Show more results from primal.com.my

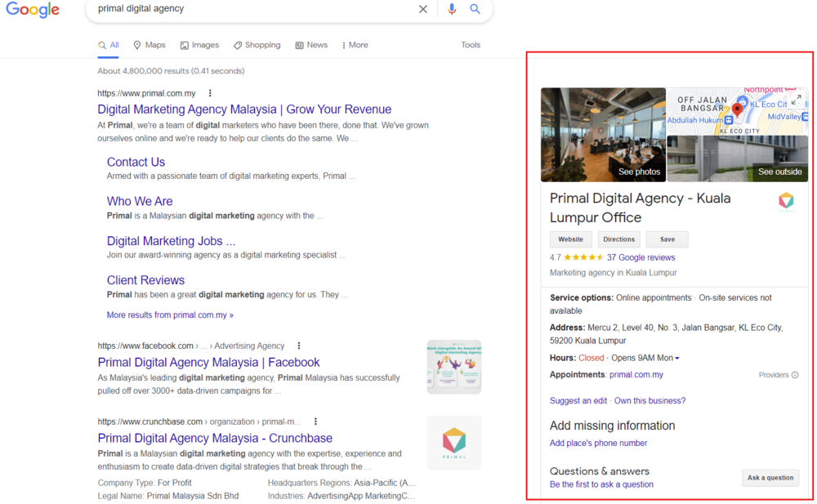(x=170, y=314)
